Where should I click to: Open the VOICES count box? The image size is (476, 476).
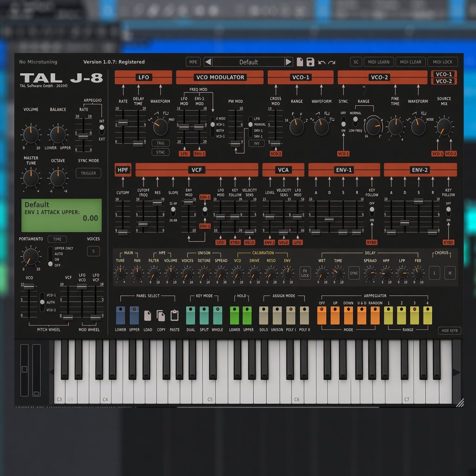[93, 251]
